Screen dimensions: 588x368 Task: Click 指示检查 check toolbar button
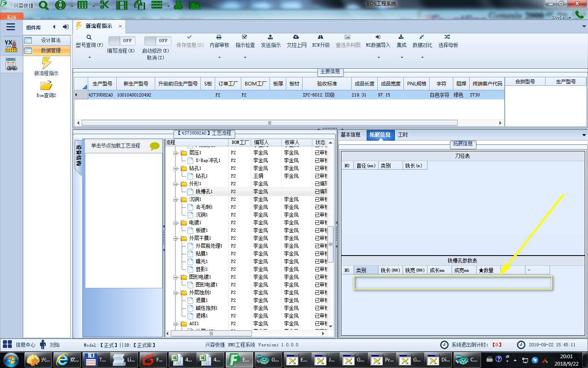pos(245,41)
